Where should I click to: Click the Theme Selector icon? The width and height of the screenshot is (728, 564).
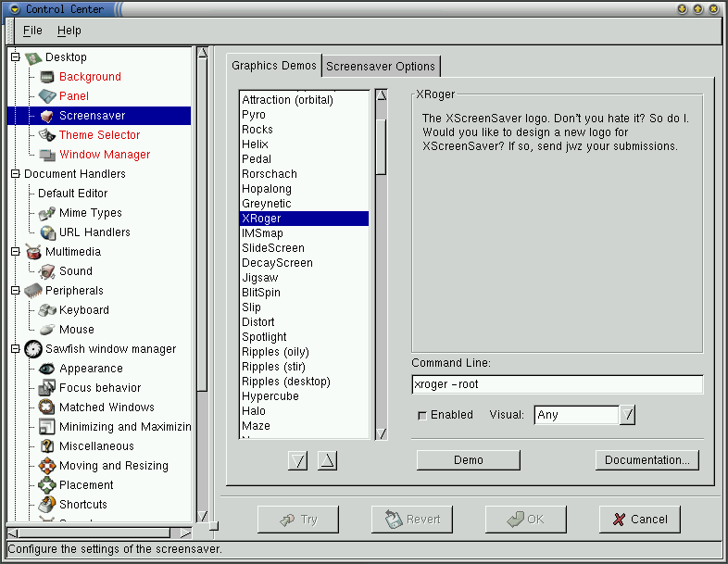(47, 135)
